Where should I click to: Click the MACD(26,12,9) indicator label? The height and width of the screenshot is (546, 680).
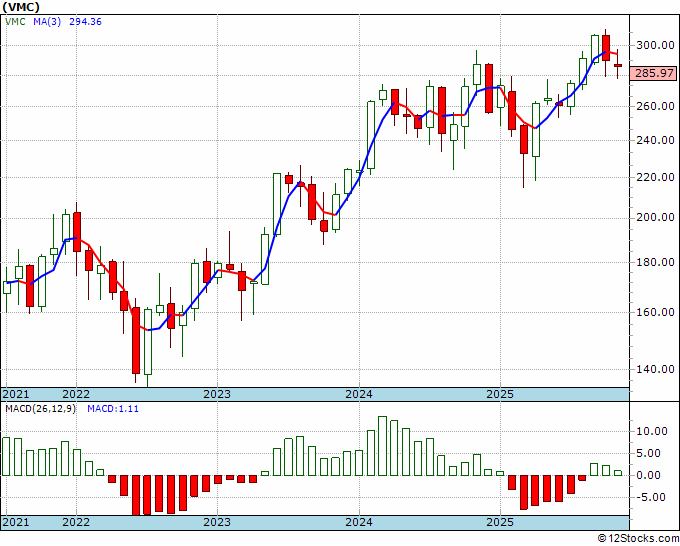tap(40, 409)
